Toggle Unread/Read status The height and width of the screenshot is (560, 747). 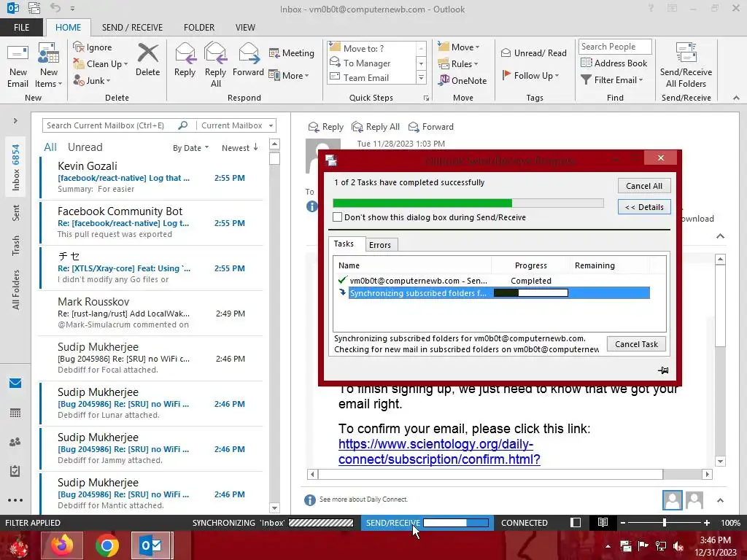click(533, 52)
